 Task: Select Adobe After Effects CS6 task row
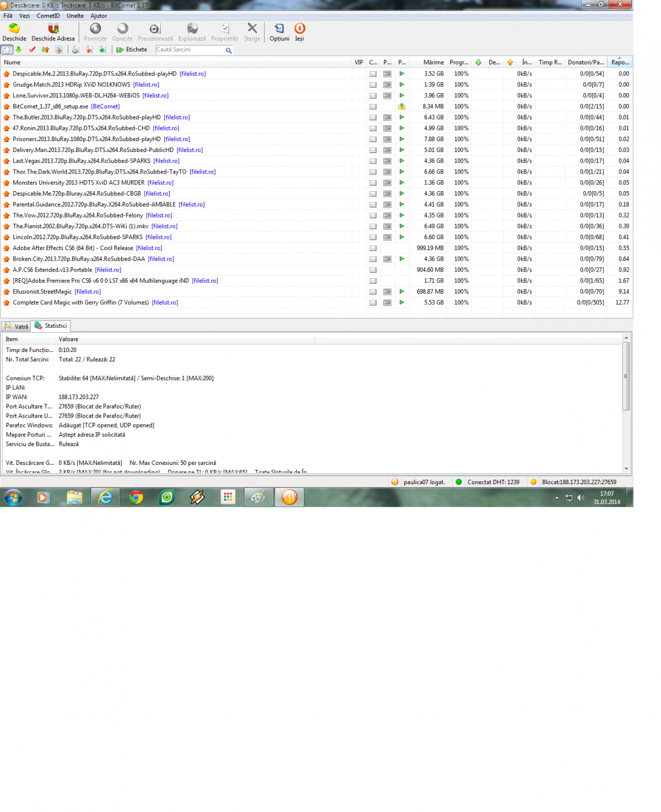[316, 248]
